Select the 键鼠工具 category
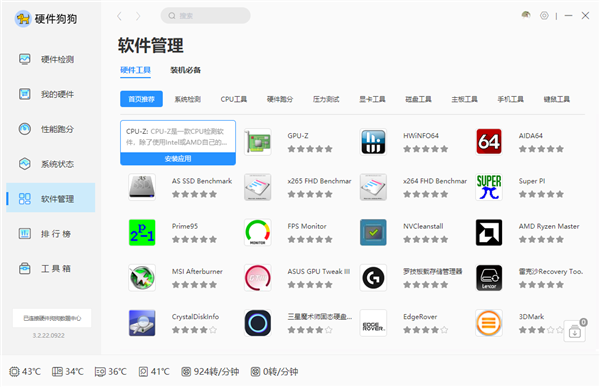Image resolution: width=600 pixels, height=387 pixels. (557, 99)
